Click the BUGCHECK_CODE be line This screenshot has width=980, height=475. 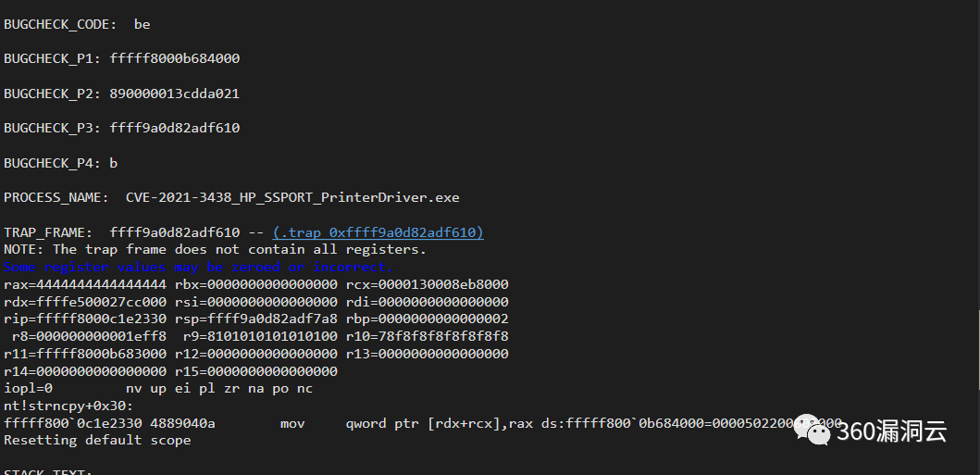[x=77, y=24]
